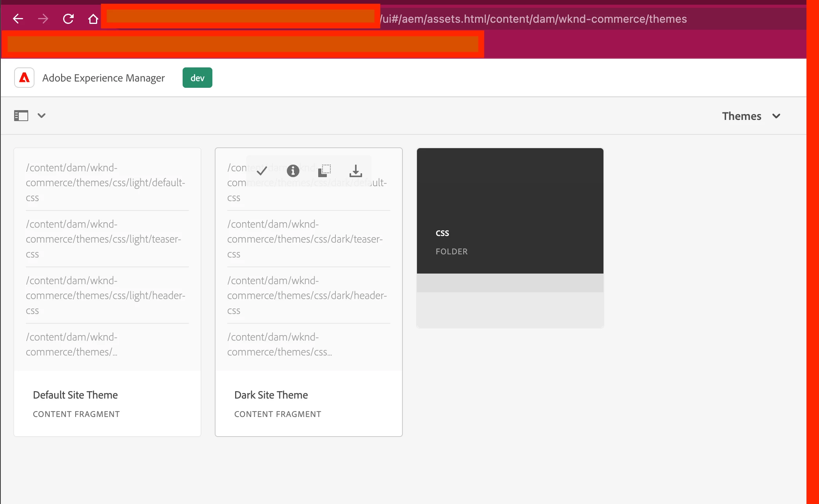
Task: Click the copy icon on Dark Site Theme
Action: tap(324, 170)
